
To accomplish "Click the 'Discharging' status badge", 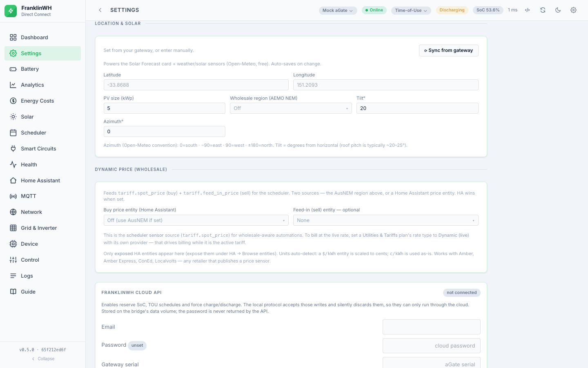I will coord(452,10).
